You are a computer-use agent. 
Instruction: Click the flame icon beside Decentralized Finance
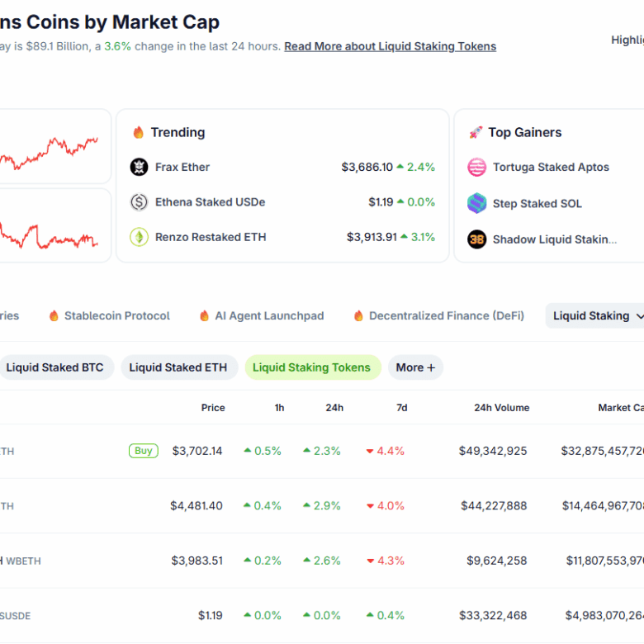tap(358, 315)
